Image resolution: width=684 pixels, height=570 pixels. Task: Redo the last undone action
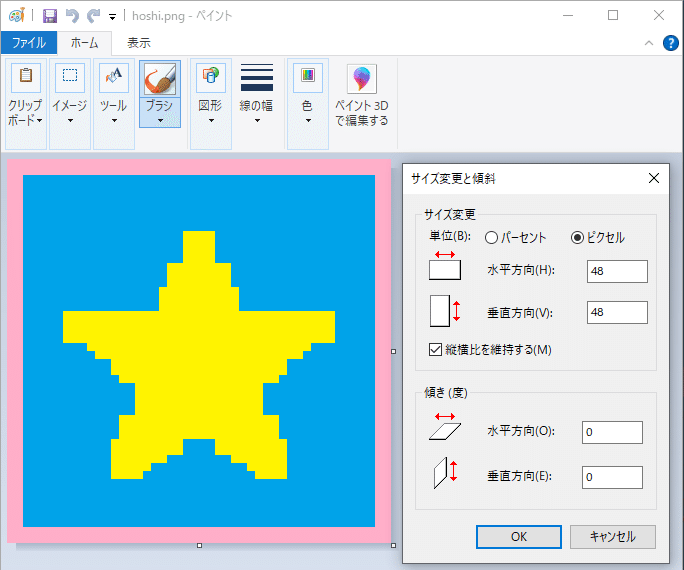93,16
